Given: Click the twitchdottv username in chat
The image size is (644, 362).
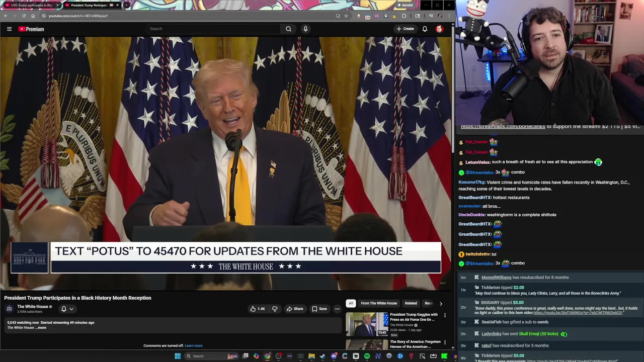Looking at the screenshot, I should (x=477, y=254).
